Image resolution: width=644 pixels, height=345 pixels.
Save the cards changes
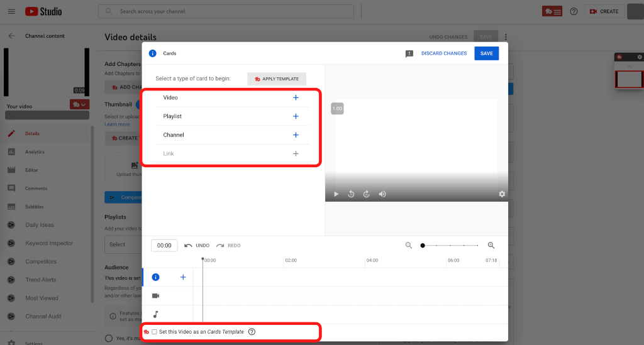(x=486, y=53)
